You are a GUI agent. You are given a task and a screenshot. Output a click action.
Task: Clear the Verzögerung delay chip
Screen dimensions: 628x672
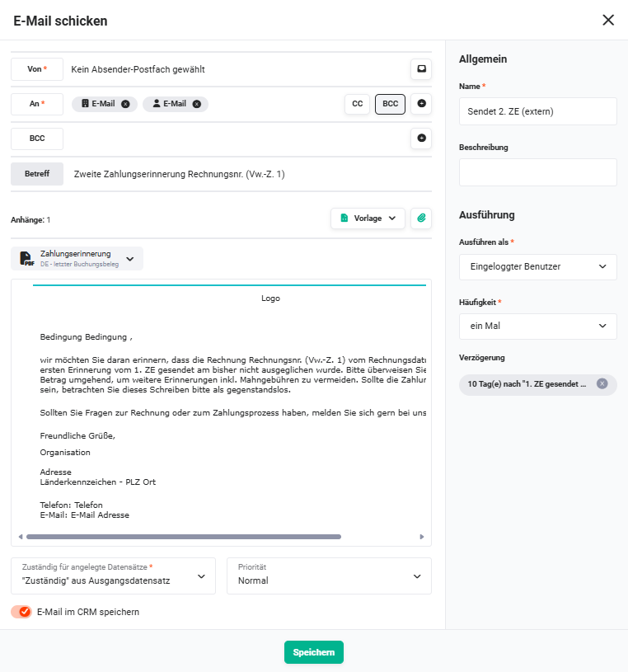coord(602,383)
